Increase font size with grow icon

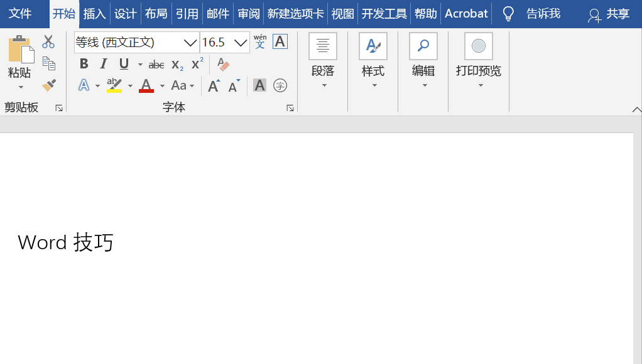pos(214,86)
